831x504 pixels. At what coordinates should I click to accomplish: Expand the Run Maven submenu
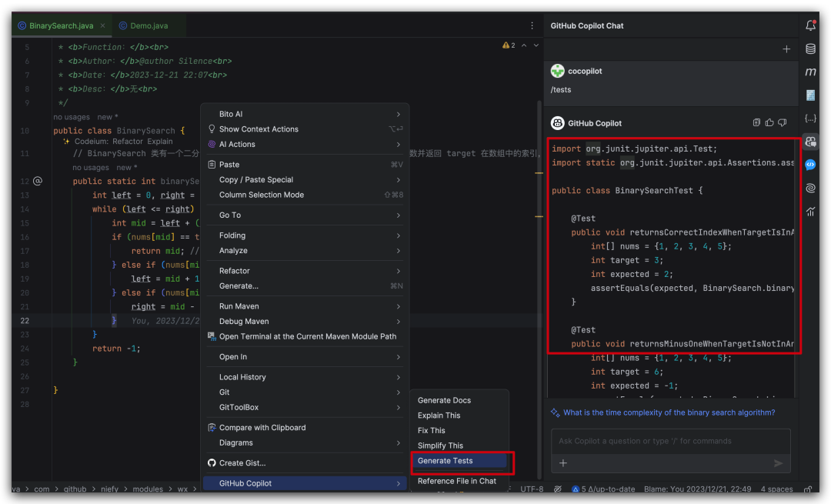coord(305,306)
